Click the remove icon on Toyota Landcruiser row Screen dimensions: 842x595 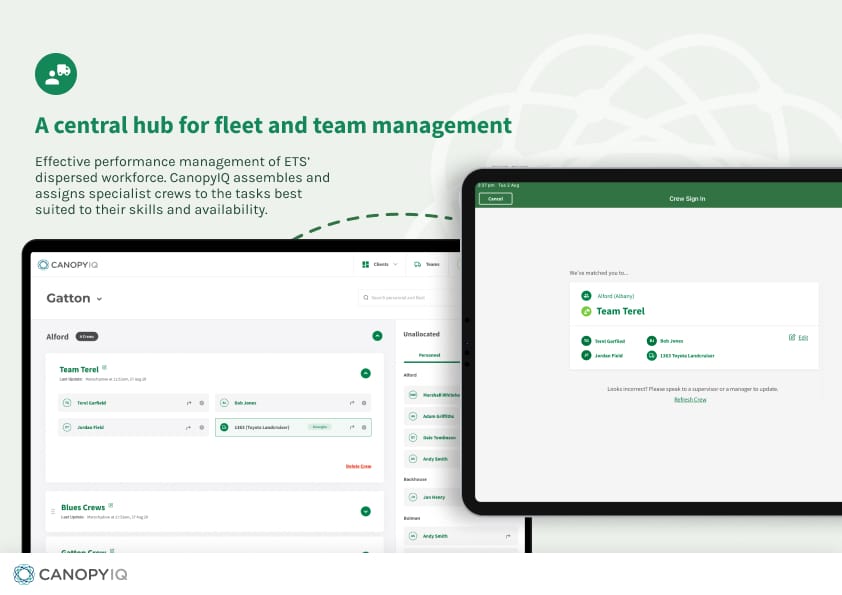(364, 427)
